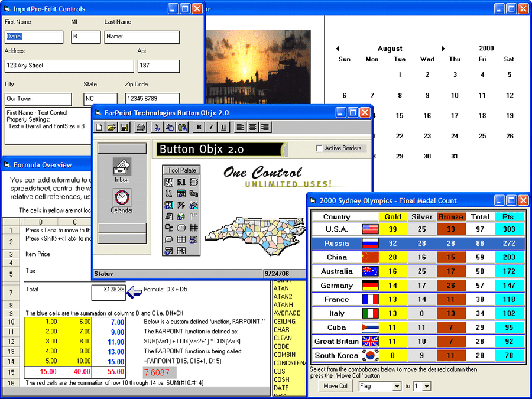
Task: Select August 15 in the calendar
Action: 400,116
